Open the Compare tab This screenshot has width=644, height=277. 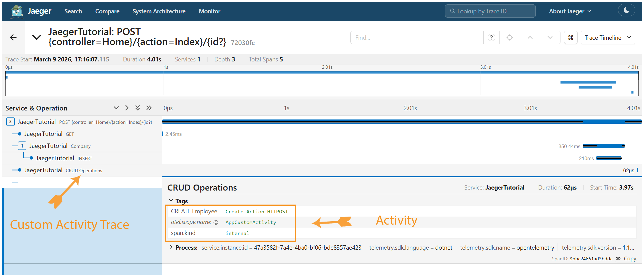107,11
